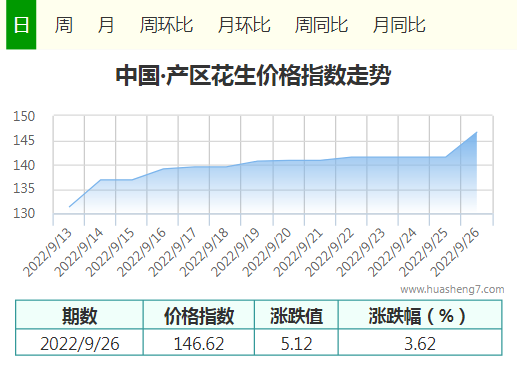
Task: Click the www.huasheng7.com watermark link
Action: pyautogui.click(x=452, y=289)
